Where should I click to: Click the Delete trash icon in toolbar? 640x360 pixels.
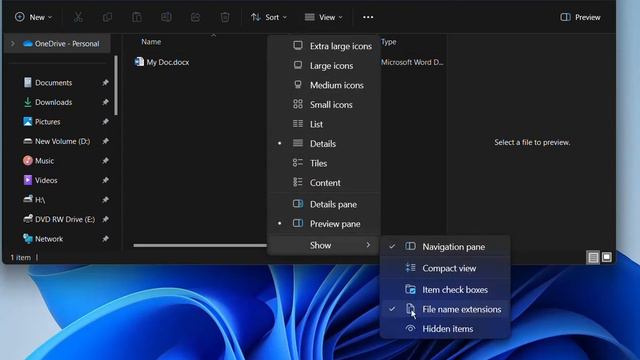225,17
